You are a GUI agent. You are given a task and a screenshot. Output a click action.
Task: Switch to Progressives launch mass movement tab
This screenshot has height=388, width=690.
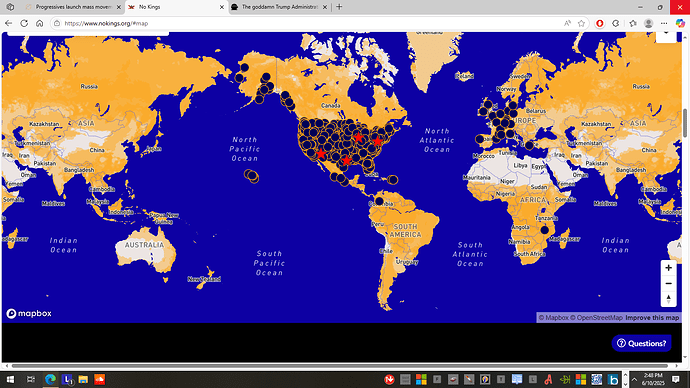coord(73,7)
